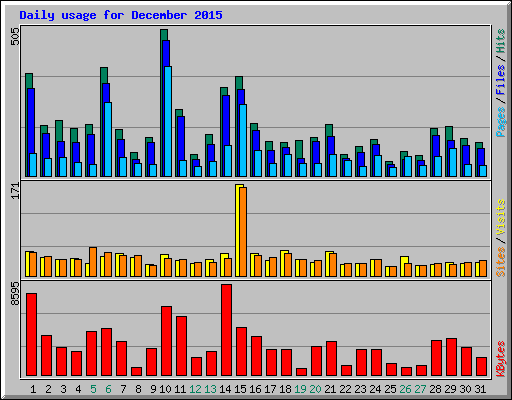Click the tall orange sites bar on day 15

(243, 232)
